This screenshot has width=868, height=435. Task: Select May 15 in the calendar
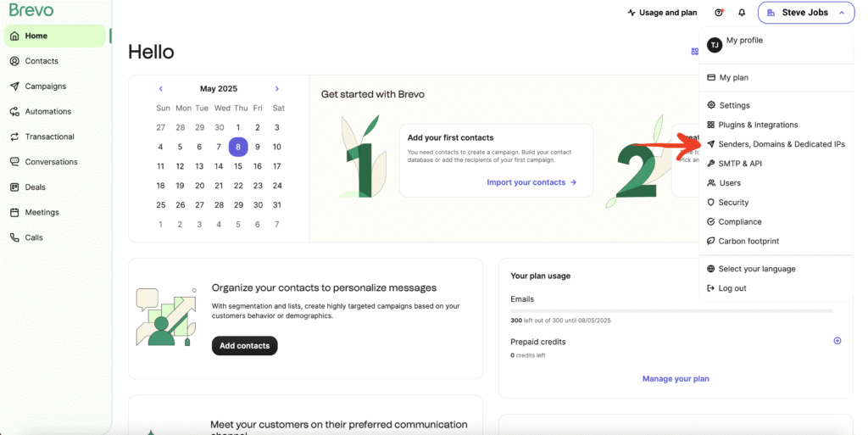point(238,166)
